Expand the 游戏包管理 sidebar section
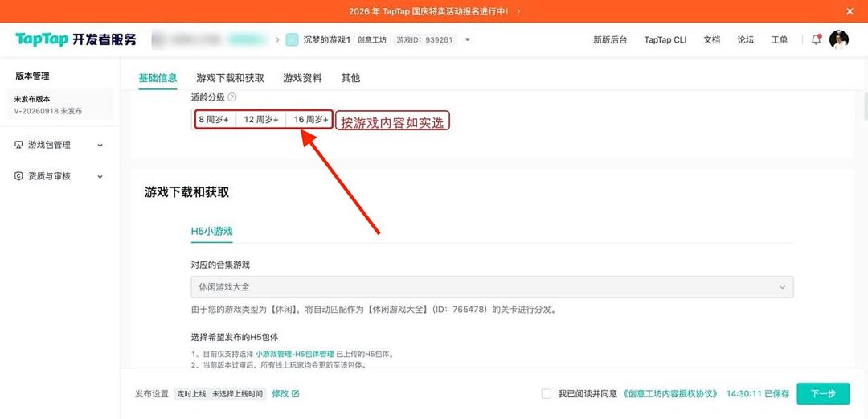Image resolution: width=868 pixels, height=419 pixels. tap(59, 145)
